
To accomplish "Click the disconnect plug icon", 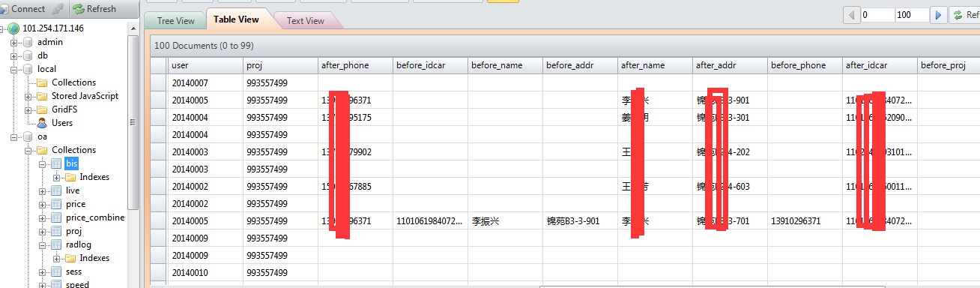I will 58,9.
